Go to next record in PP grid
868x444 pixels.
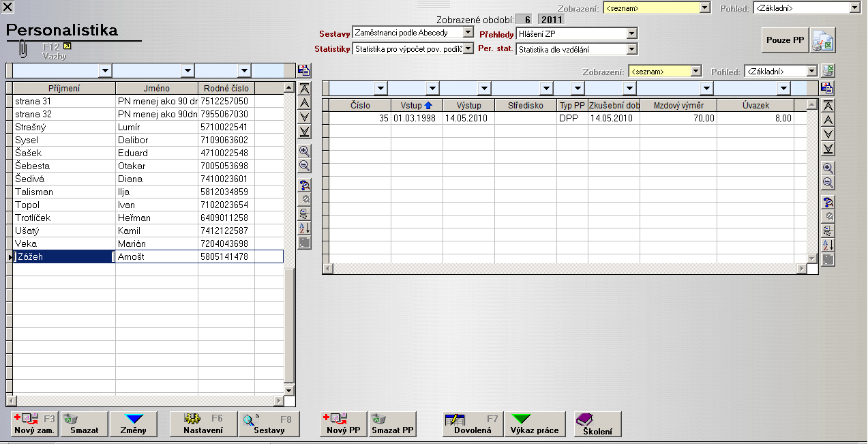click(828, 134)
